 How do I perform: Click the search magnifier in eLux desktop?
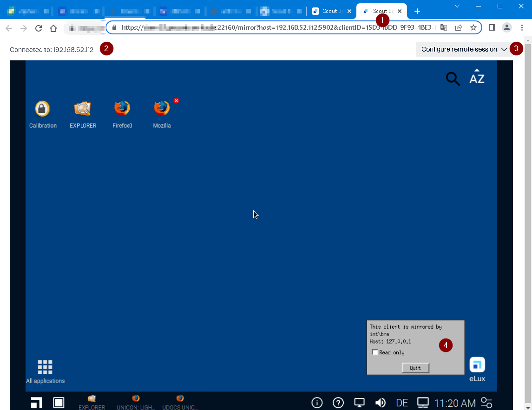(453, 78)
